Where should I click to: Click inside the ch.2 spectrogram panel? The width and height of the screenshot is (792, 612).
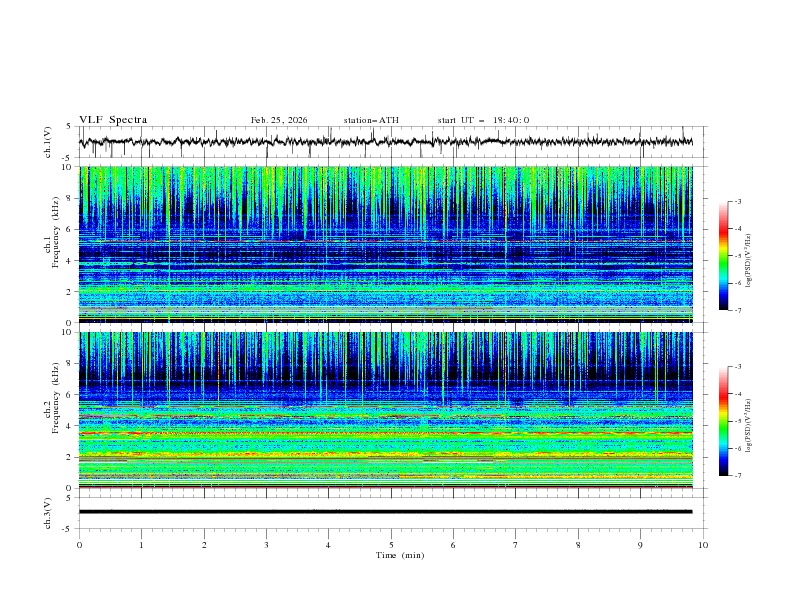pyautogui.click(x=385, y=410)
